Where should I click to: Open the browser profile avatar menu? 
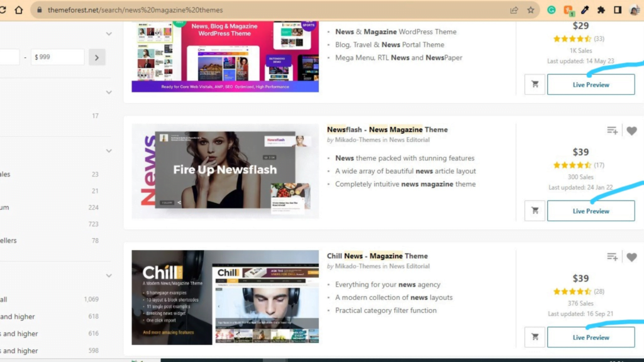[634, 9]
